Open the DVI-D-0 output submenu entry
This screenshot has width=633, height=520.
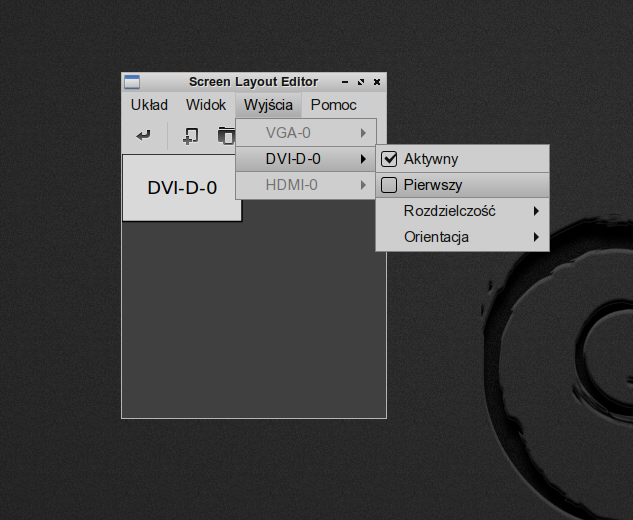(x=306, y=159)
